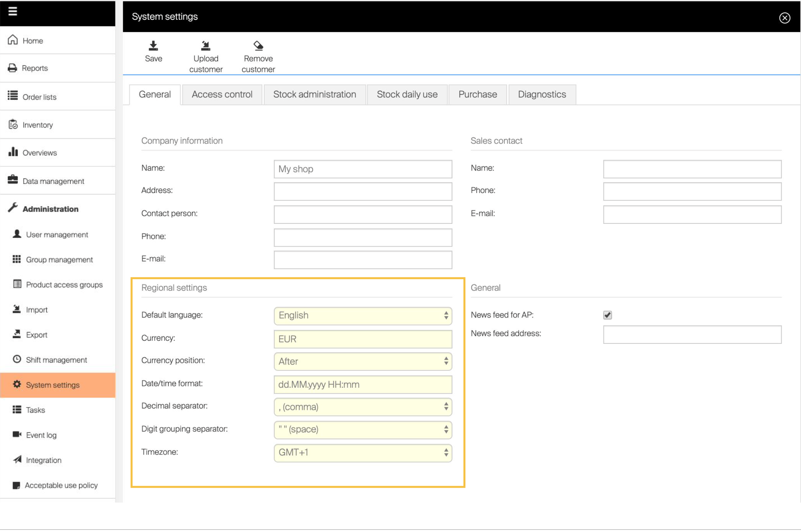Click the Currency input field
The height and width of the screenshot is (532, 801).
tap(363, 339)
